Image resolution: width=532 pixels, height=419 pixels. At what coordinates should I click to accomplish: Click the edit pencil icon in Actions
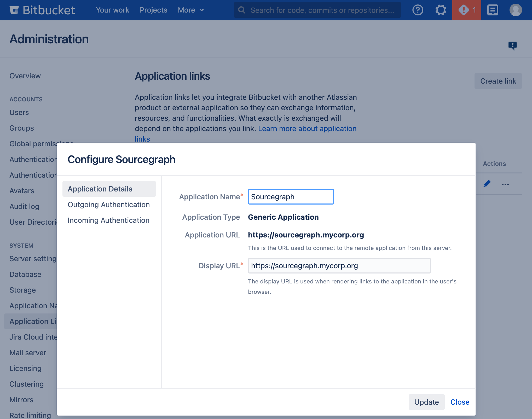point(487,184)
